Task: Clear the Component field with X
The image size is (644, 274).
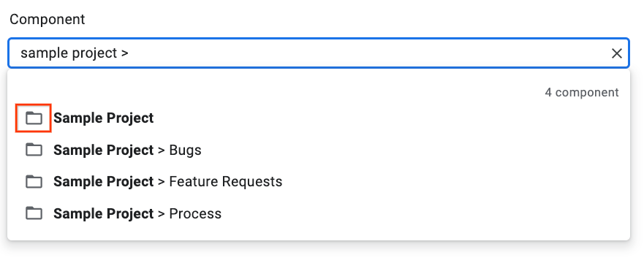Action: point(616,53)
